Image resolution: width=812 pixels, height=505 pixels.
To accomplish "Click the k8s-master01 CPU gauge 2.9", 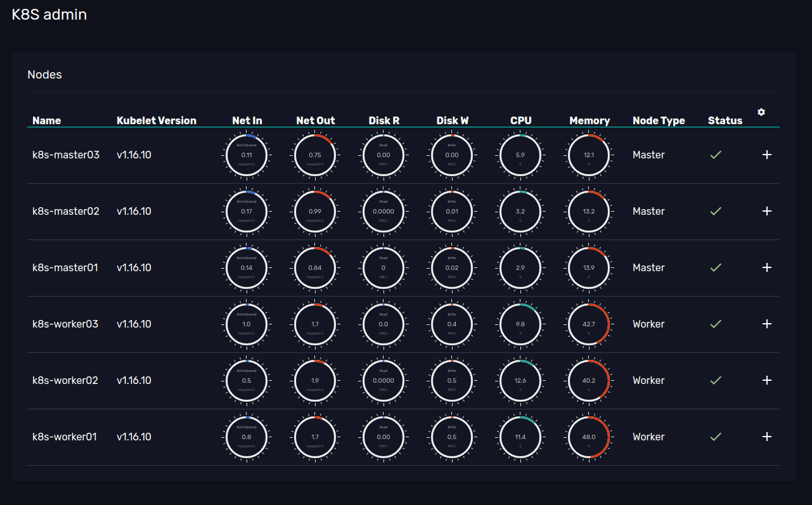I will (x=521, y=267).
